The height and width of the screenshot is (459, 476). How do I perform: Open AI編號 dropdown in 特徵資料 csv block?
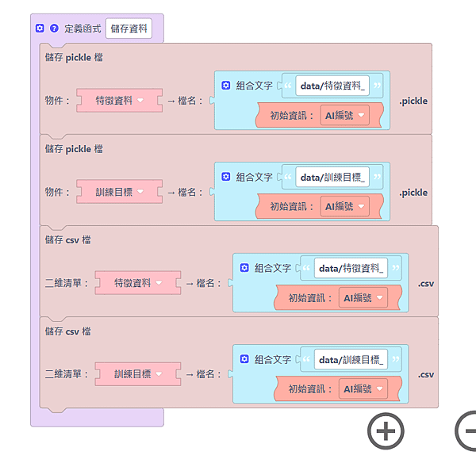363,298
